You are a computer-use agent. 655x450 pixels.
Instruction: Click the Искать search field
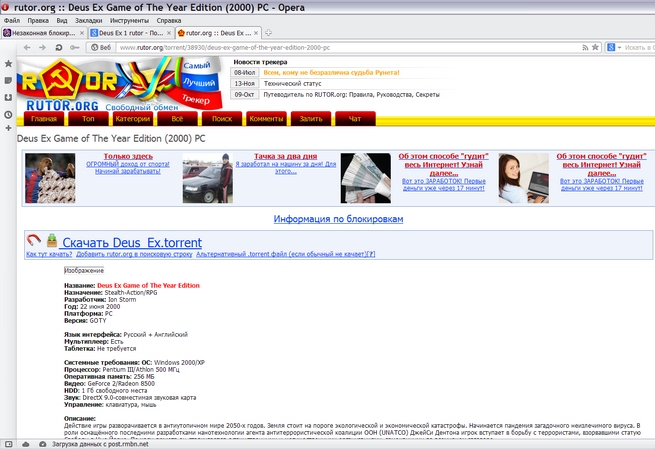[639, 48]
